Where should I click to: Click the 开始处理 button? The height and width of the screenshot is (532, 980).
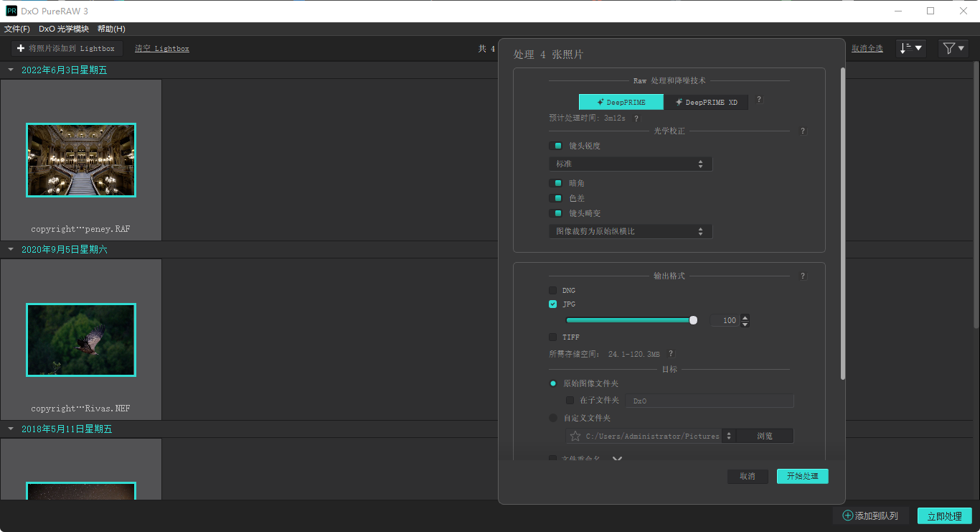coord(802,476)
